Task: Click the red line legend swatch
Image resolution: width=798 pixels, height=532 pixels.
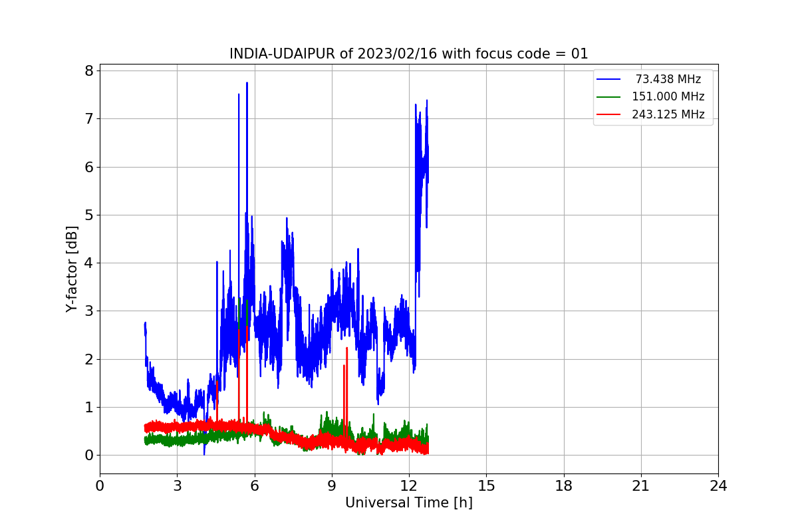Action: tap(609, 114)
